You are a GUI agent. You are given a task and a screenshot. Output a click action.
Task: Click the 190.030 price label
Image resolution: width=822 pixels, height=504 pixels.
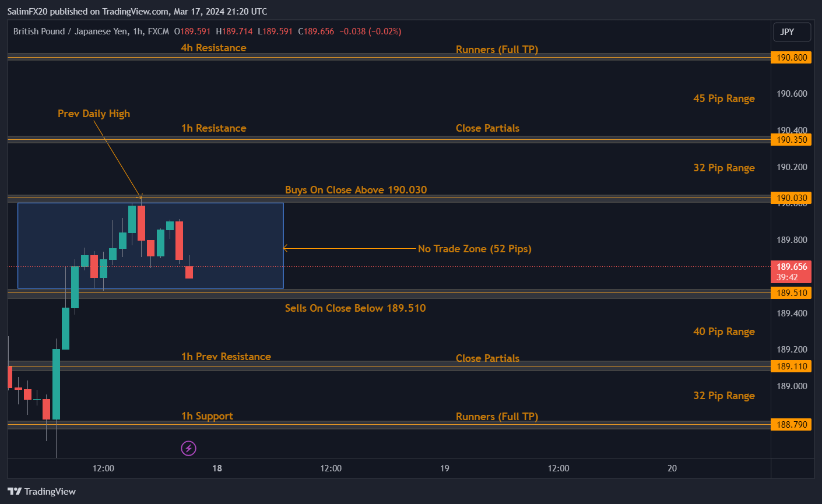click(791, 198)
